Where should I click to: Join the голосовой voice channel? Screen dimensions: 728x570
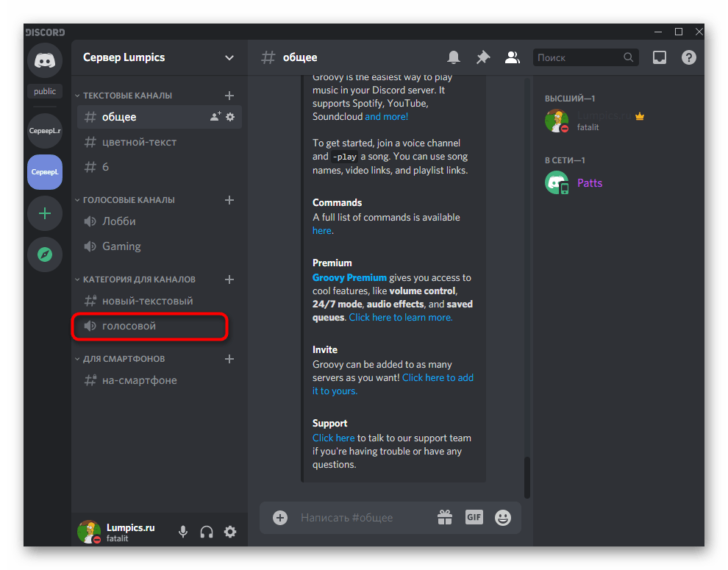pyautogui.click(x=129, y=326)
